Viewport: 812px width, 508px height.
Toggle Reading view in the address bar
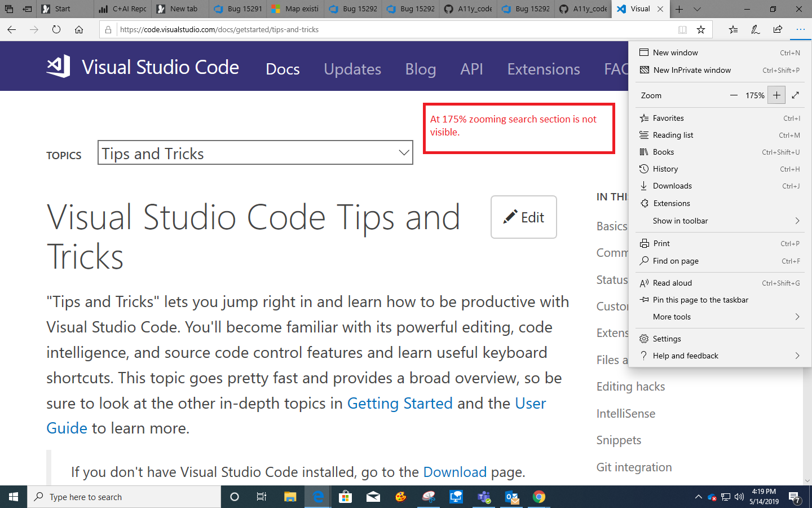pyautogui.click(x=683, y=29)
